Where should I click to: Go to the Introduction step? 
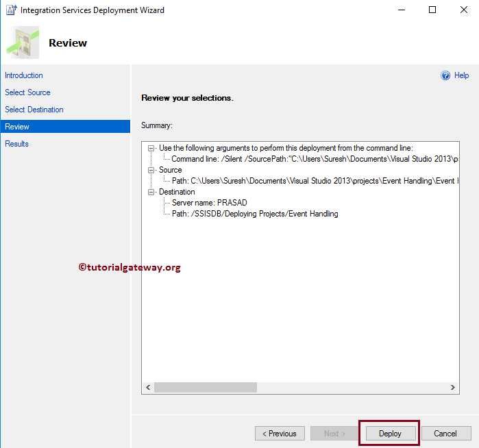point(24,75)
